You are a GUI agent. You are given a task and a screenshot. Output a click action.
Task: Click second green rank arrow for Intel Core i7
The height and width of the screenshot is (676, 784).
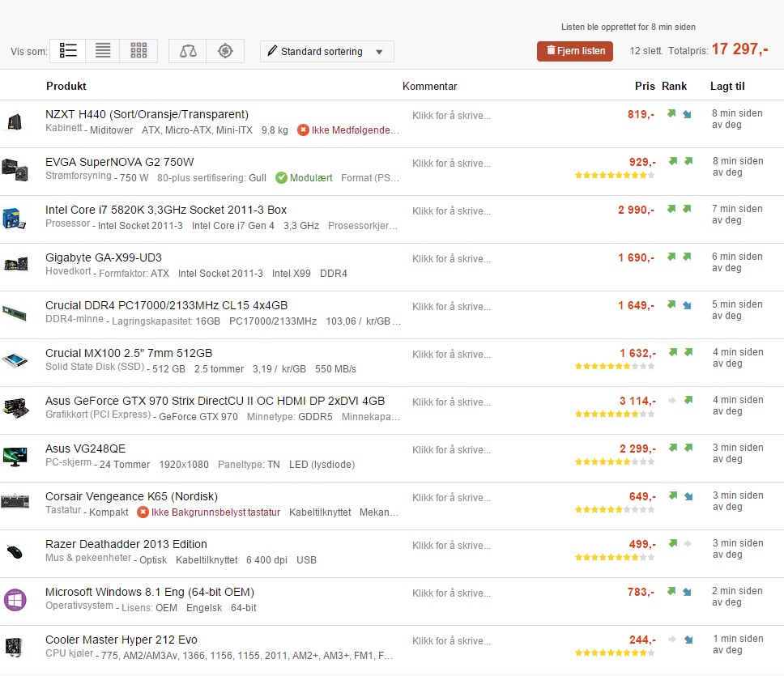pos(687,209)
